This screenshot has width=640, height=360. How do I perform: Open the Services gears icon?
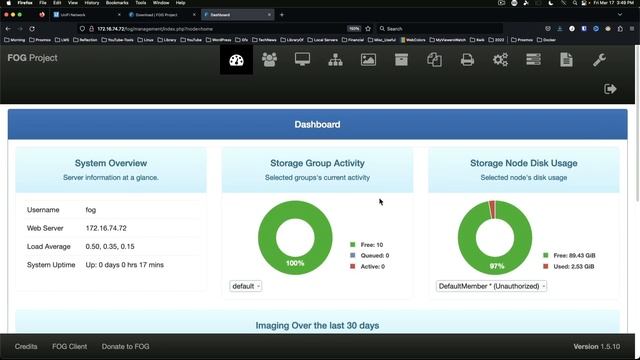point(500,60)
